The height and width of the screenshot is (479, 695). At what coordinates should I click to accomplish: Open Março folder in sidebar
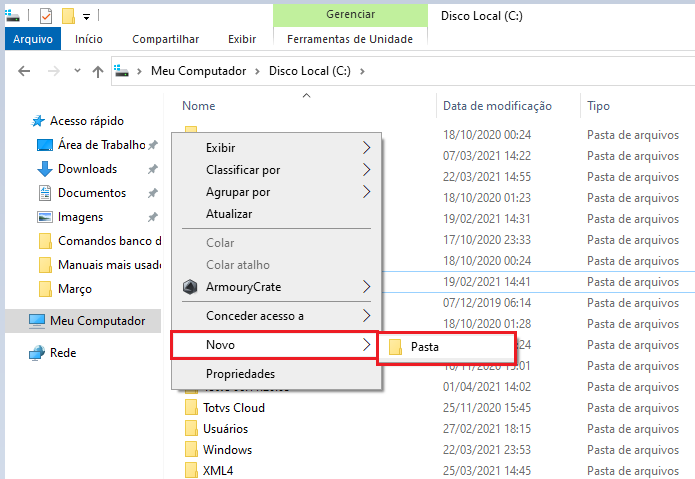point(75,288)
